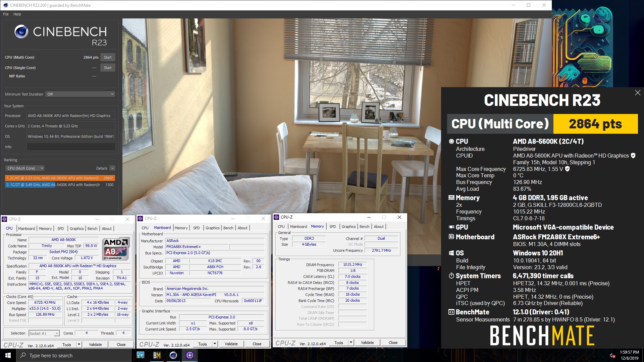Select ranking entry 2C/4T @ 5.23 GHz
644x362 pixels.
[60, 178]
